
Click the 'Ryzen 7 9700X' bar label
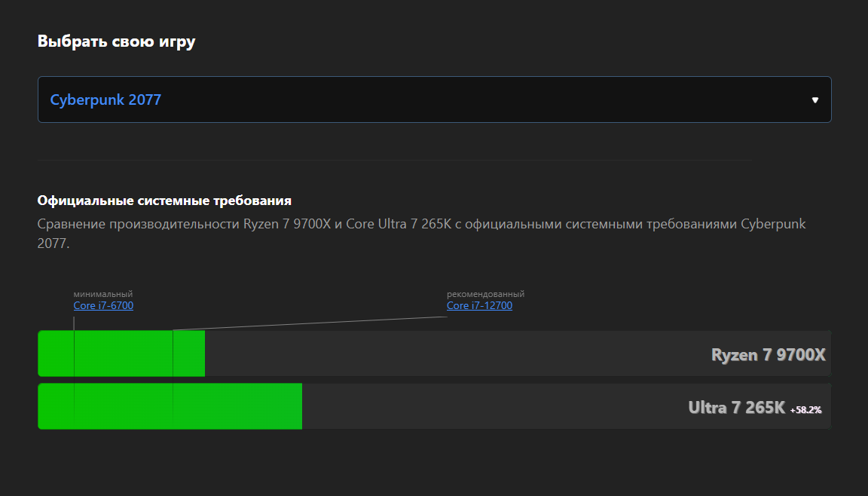pos(769,355)
